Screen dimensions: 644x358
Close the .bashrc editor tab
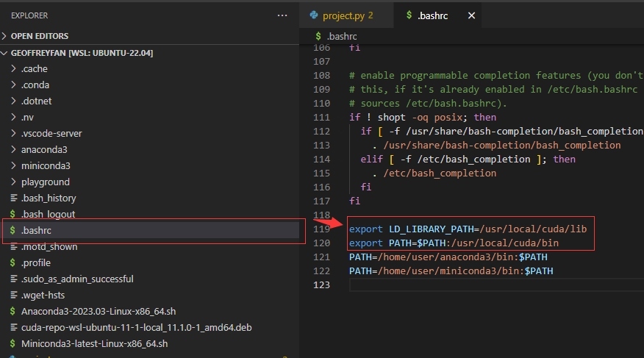tap(472, 15)
